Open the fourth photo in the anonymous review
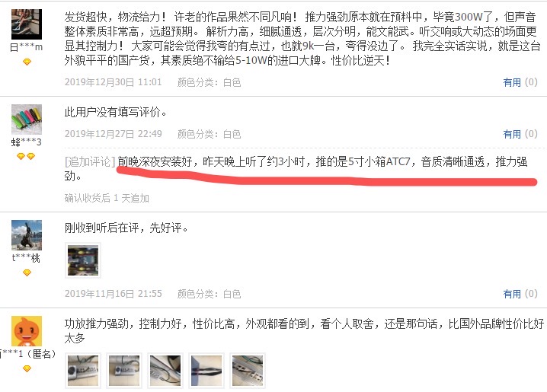547x392 pixels. (206, 371)
